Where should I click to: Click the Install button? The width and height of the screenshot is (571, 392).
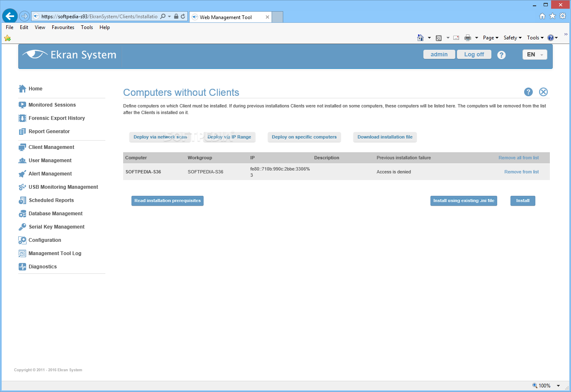point(523,201)
